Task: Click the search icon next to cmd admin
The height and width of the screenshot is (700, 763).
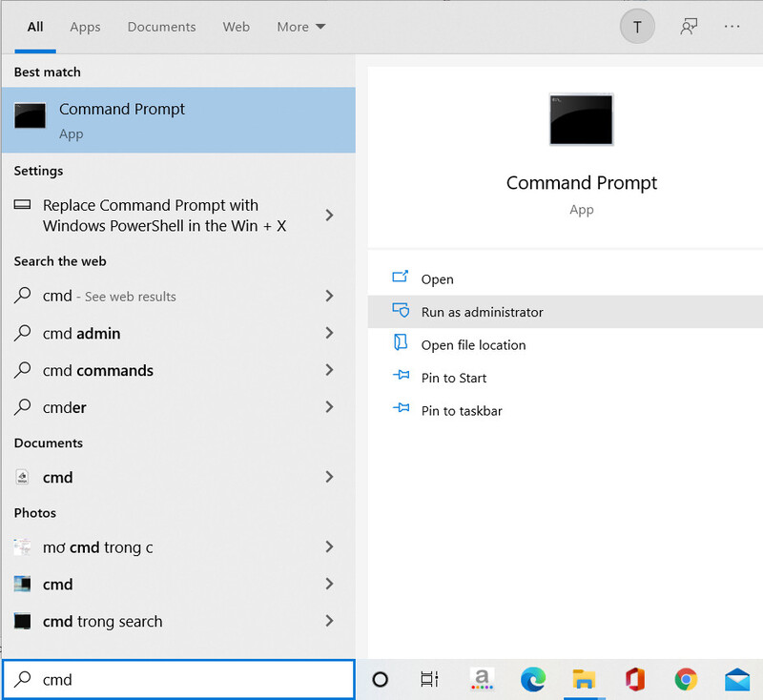Action: coord(22,333)
